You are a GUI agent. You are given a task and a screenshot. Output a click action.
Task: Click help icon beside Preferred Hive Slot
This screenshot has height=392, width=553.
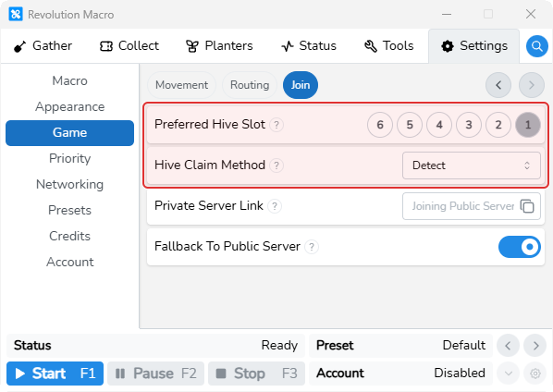click(276, 125)
